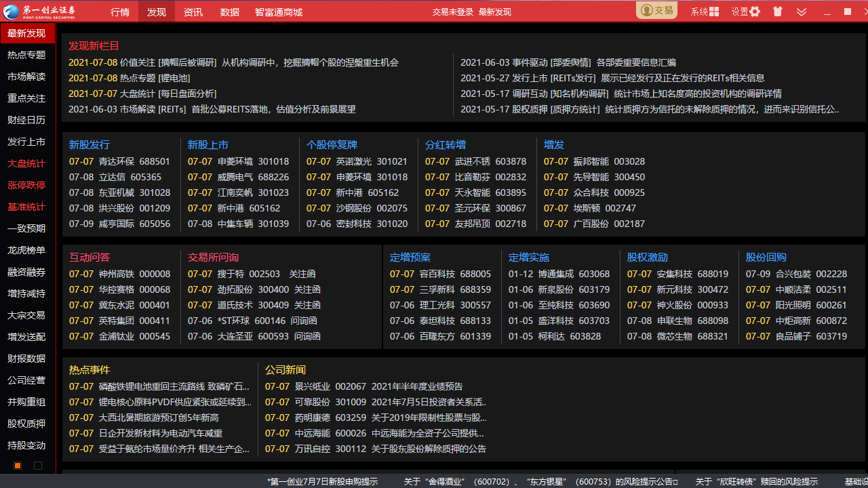
Task: Open the 交易 login panel
Action: [656, 10]
